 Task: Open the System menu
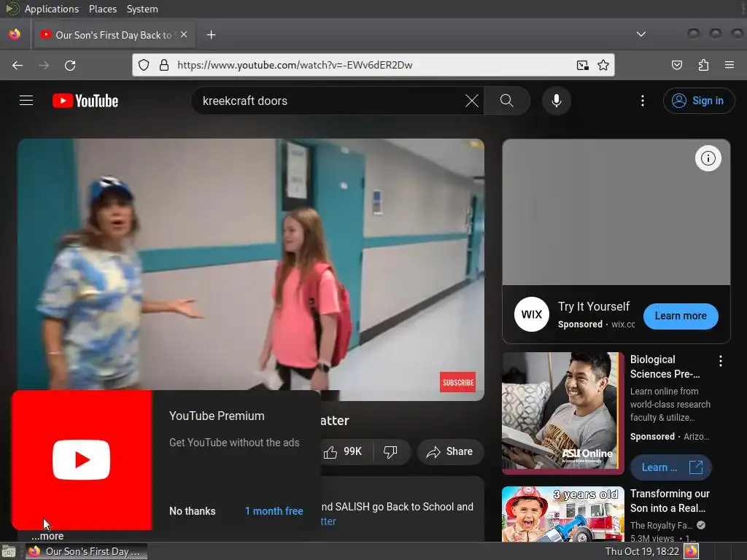pos(142,9)
